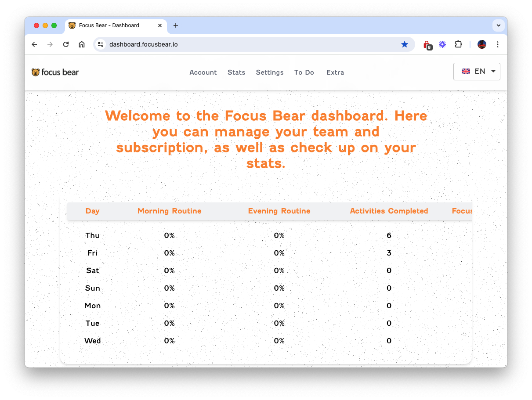The height and width of the screenshot is (400, 532).
Task: Click the welcome heading text
Action: [266, 140]
